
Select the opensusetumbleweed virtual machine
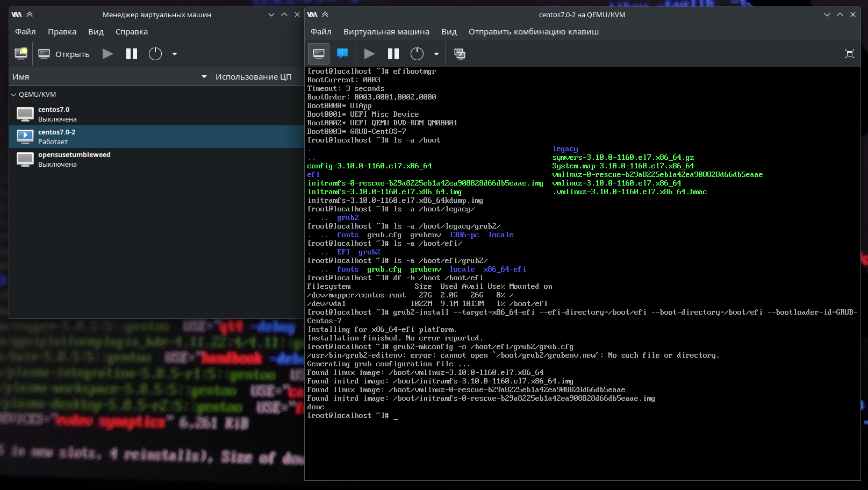coord(156,159)
